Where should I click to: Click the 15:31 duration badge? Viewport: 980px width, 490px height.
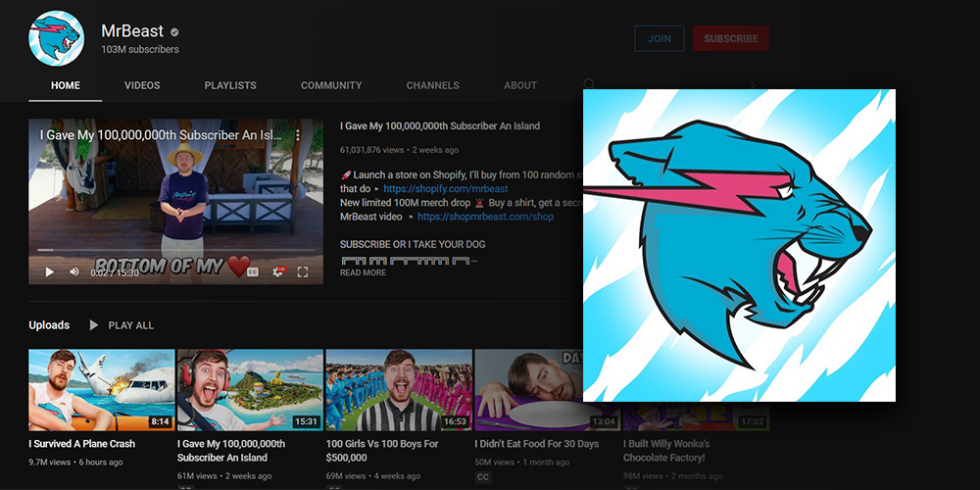point(306,421)
